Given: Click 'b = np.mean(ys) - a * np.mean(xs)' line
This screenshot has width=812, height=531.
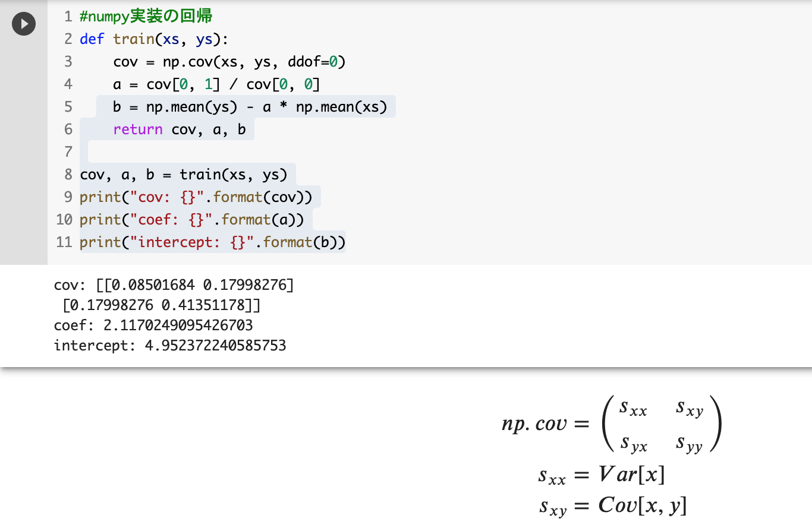Looking at the screenshot, I should [x=250, y=107].
